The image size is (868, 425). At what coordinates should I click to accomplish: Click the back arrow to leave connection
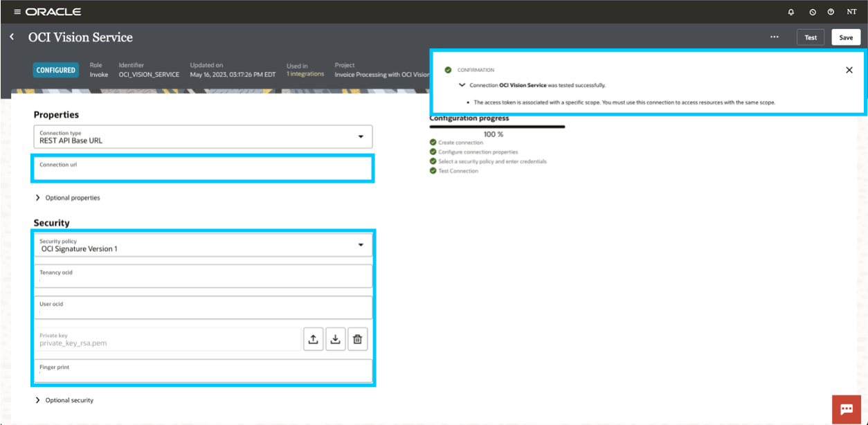[x=11, y=35]
